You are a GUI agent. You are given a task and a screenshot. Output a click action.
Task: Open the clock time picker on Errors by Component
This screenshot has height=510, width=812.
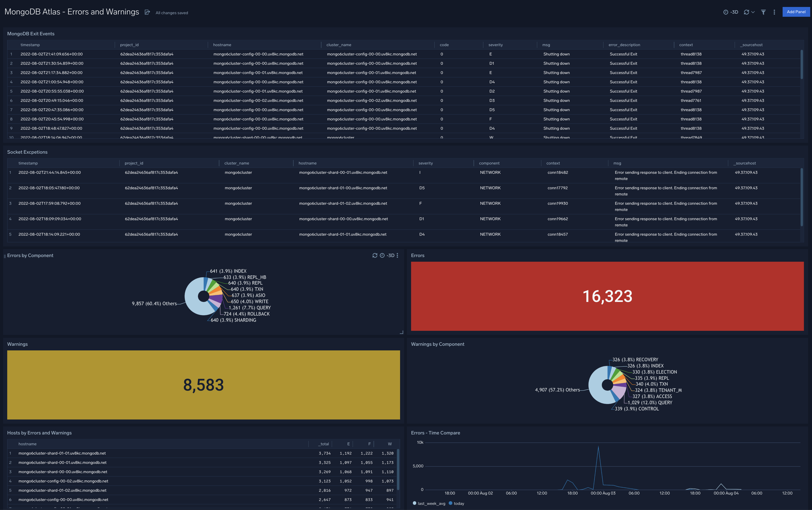[382, 255]
